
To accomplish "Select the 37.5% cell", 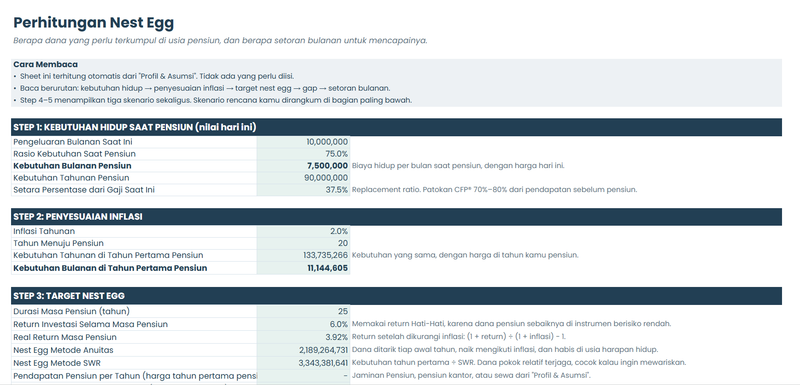I will [303, 190].
